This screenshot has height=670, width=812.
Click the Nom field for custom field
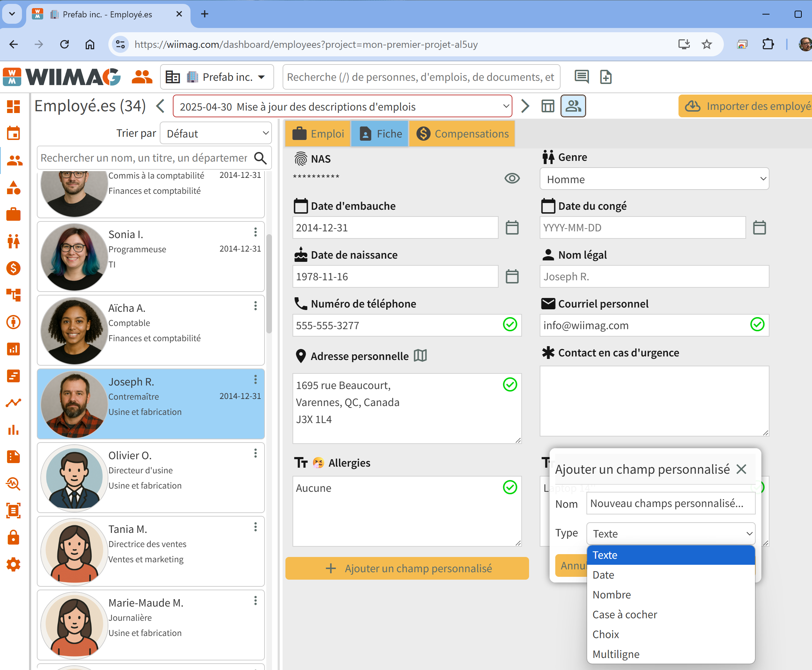click(670, 503)
